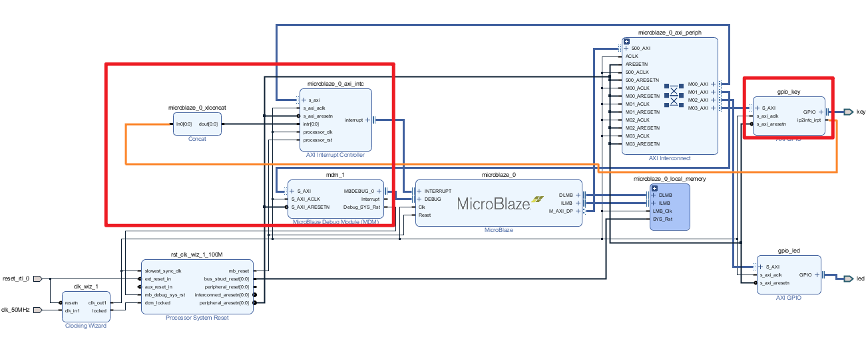Click dcm_locked pin on reset block
Viewport: 868px width, 337px height.
[157, 302]
